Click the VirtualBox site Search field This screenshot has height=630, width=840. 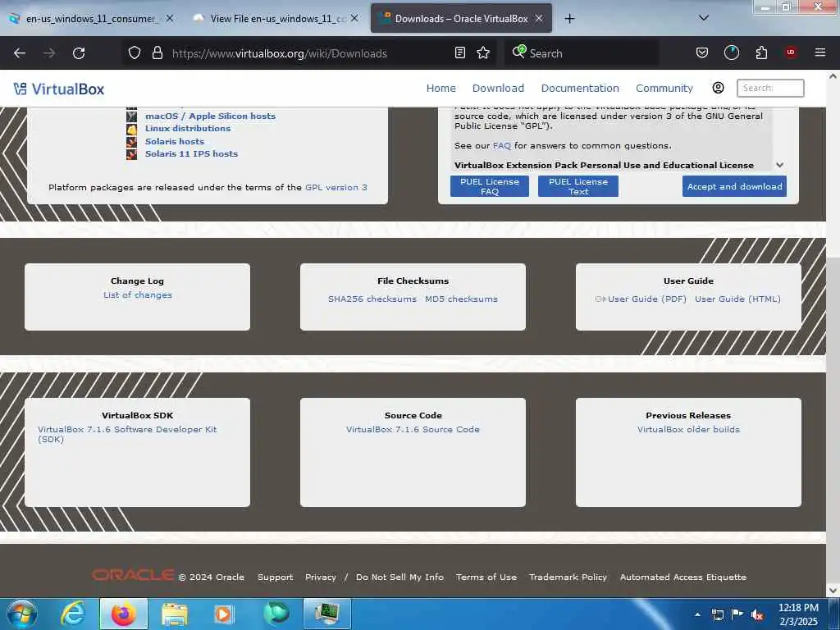770,89
